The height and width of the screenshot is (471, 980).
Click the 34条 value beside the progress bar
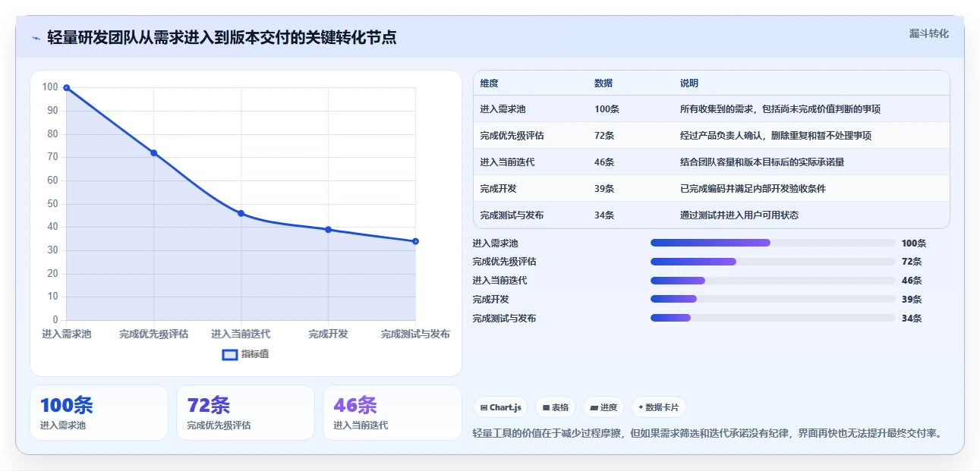(912, 319)
